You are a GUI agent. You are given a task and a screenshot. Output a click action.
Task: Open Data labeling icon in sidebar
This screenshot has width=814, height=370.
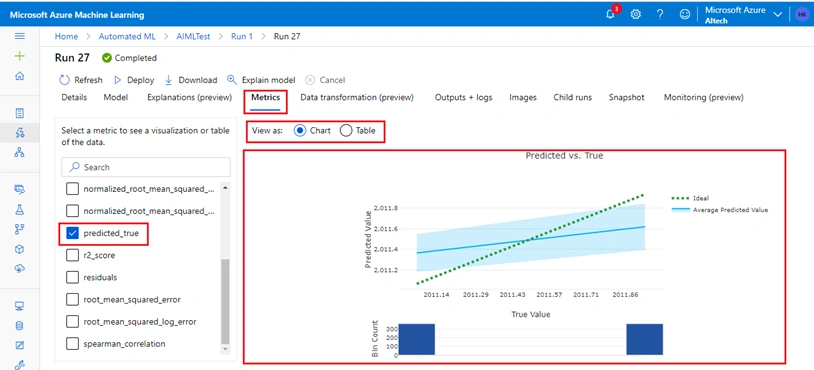(20, 346)
